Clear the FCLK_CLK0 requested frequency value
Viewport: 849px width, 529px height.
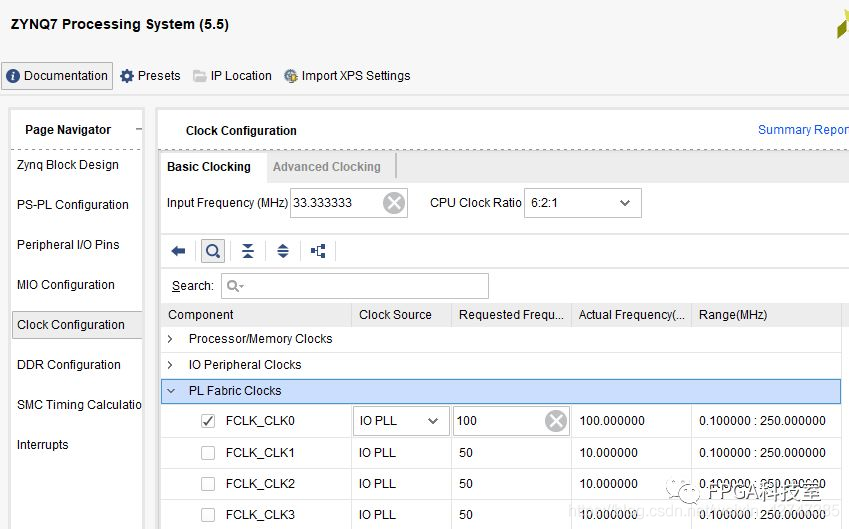pos(556,421)
